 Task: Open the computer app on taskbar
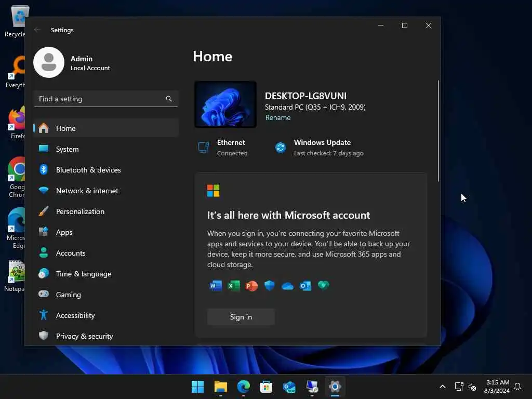tap(312, 387)
